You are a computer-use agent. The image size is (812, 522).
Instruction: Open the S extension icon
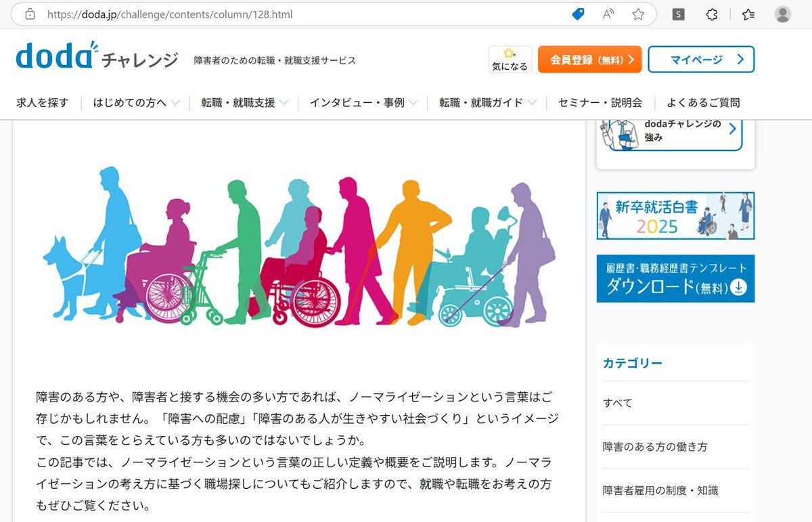pos(679,14)
